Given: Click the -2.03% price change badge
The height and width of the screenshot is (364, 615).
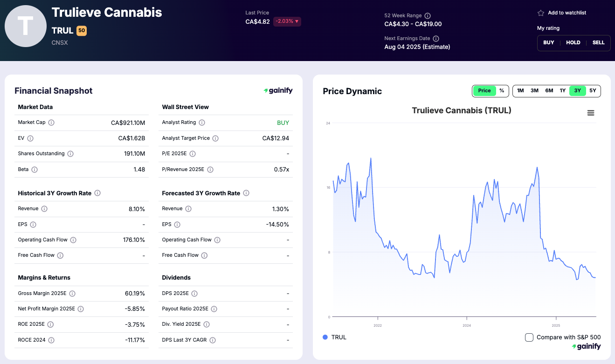Looking at the screenshot, I should [x=287, y=21].
